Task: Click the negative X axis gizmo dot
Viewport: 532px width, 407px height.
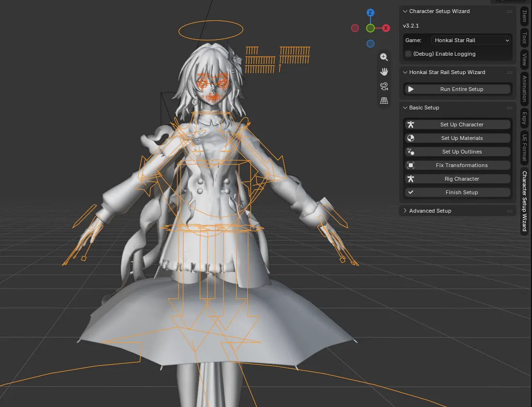Action: tap(355, 28)
